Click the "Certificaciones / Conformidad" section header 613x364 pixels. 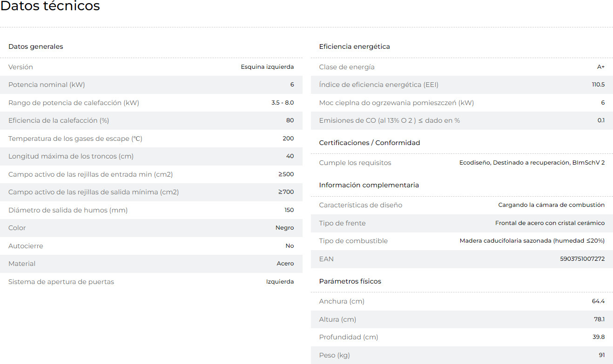(369, 143)
